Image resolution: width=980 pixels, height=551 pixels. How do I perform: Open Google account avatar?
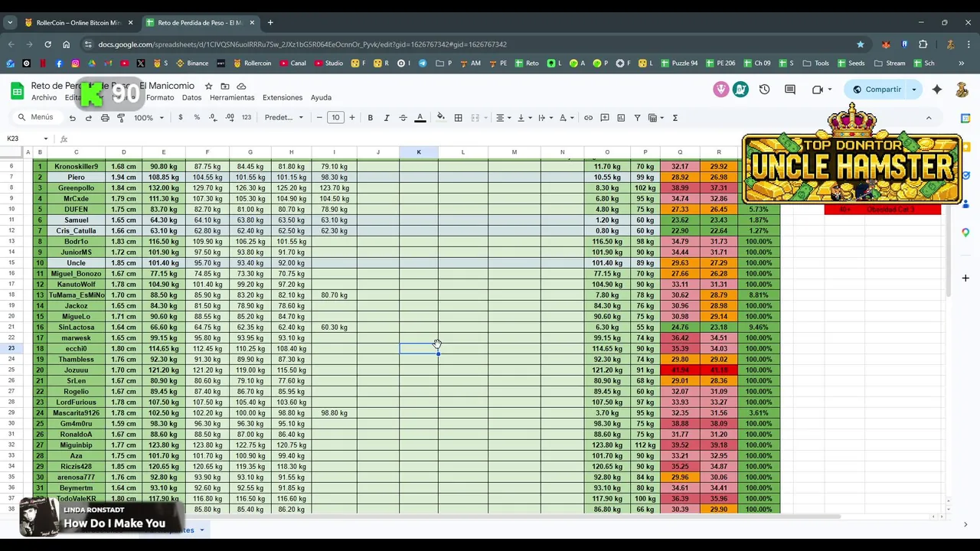pyautogui.click(x=962, y=90)
